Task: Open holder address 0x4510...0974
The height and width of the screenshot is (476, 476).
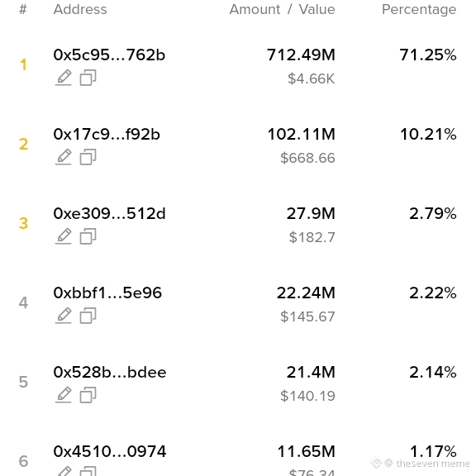Action: point(110,451)
